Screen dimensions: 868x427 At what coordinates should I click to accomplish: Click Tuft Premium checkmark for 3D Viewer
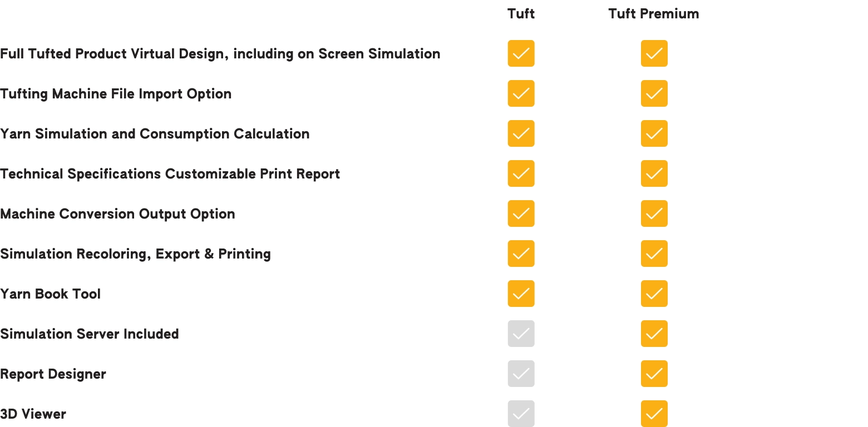tap(654, 414)
